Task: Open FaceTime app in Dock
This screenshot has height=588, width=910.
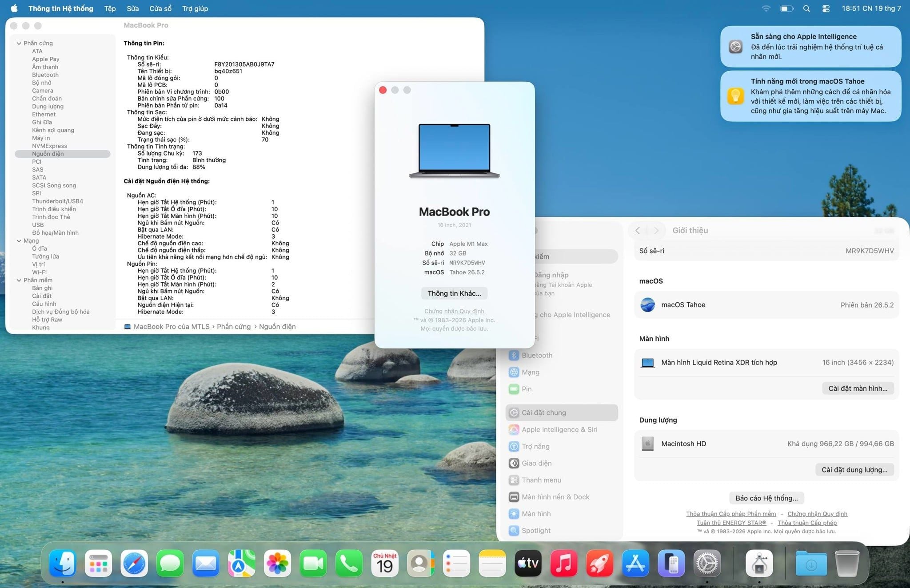Action: [313, 564]
